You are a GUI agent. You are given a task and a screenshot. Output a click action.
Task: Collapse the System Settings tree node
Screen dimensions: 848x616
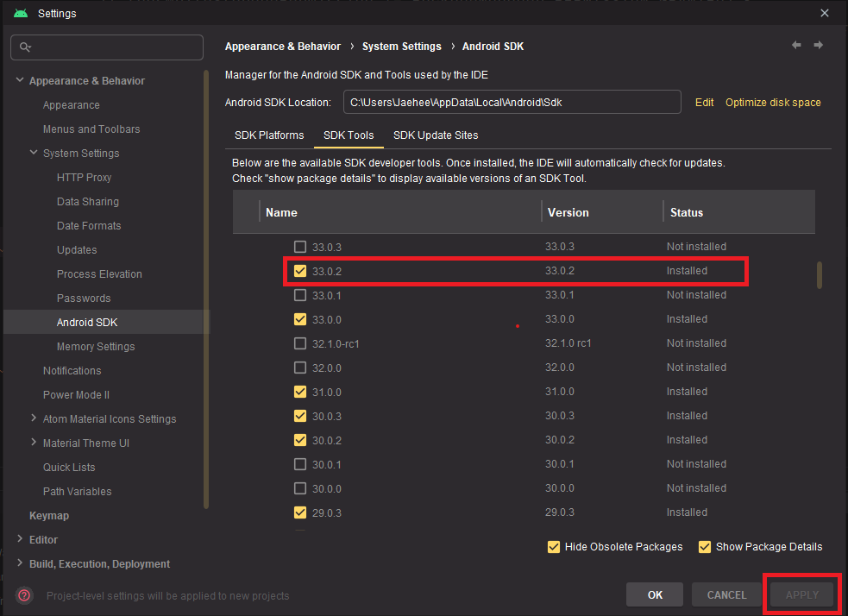click(x=34, y=153)
